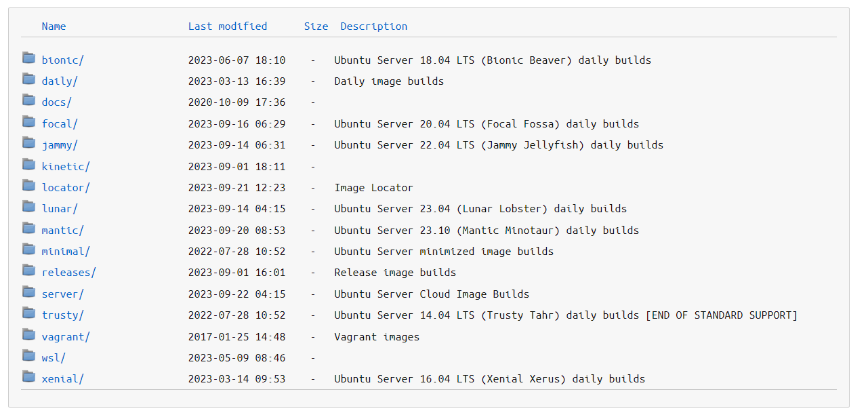The height and width of the screenshot is (415, 868).
Task: Click the 'Daily image builds' description
Action: tap(390, 81)
